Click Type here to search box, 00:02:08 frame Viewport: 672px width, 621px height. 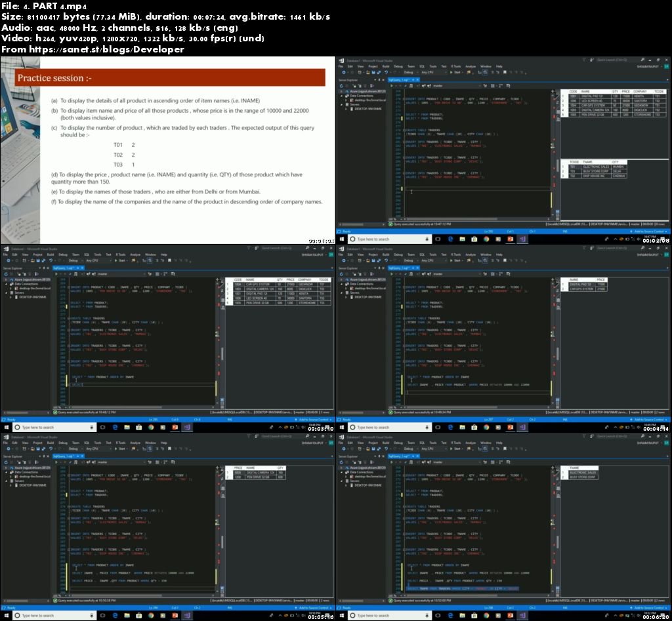[390, 239]
